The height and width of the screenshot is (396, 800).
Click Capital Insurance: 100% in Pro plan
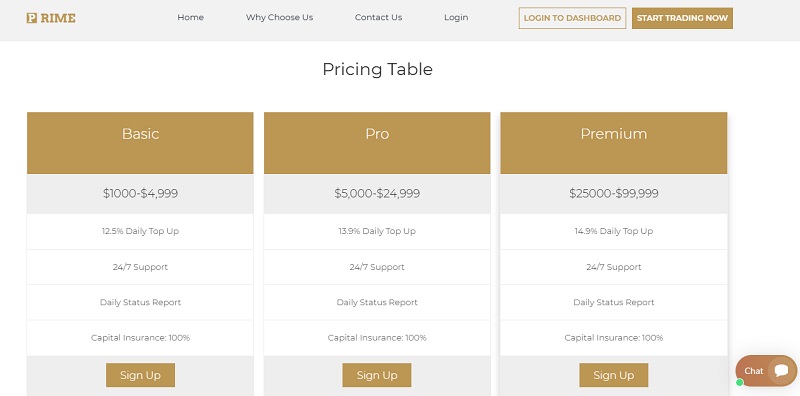coord(377,338)
